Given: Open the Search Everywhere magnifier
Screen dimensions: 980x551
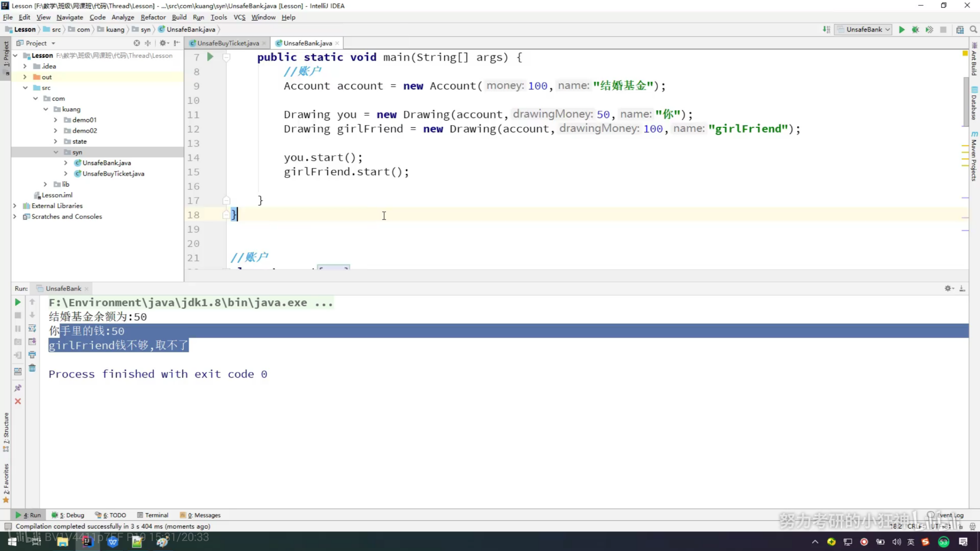Looking at the screenshot, I should 973,30.
